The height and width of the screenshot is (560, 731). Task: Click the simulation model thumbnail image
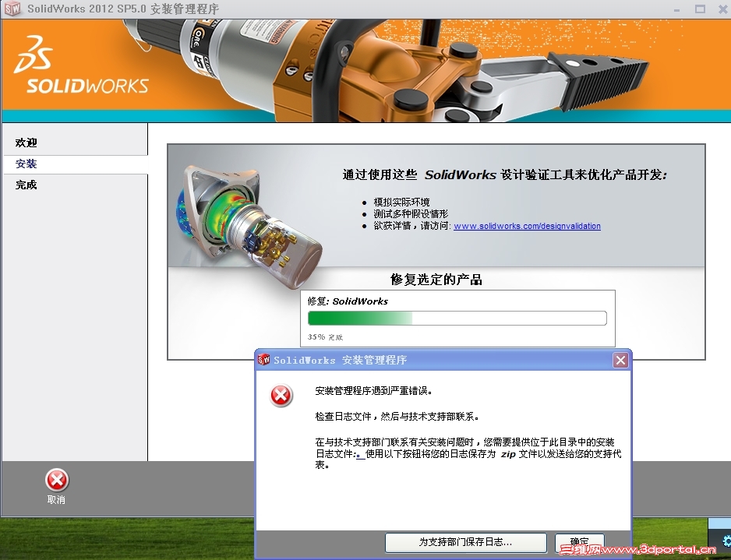(249, 226)
